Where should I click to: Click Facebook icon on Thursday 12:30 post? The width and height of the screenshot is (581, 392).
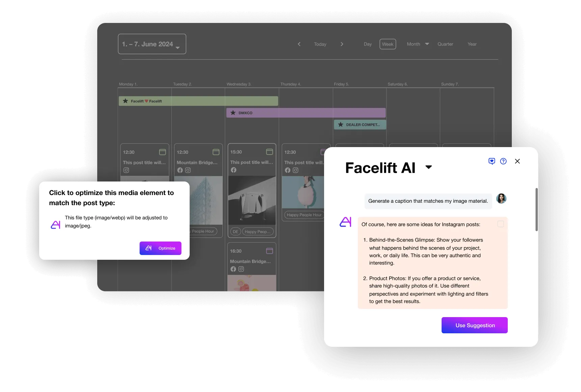coord(288,170)
